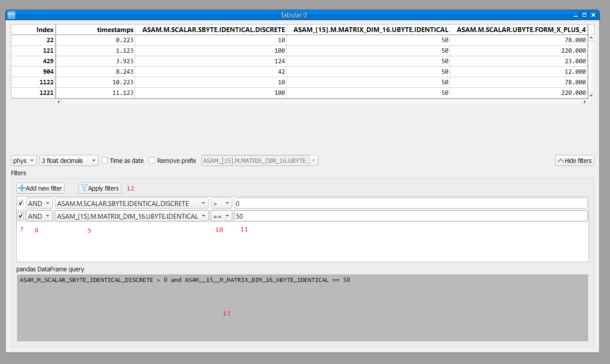Open the > operator dropdown
610x364 pixels.
[221, 203]
